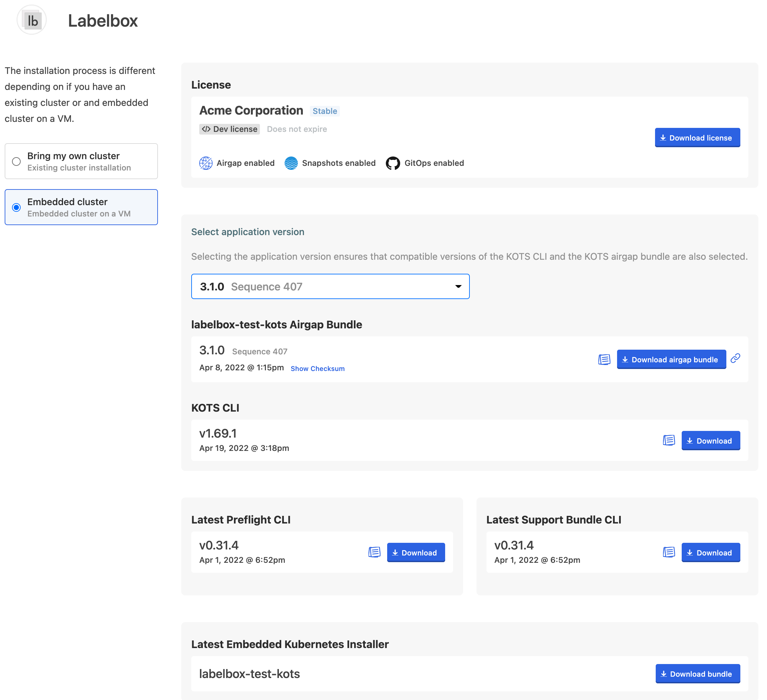Show Checksum for airgap bundle
767x700 pixels.
coord(317,368)
